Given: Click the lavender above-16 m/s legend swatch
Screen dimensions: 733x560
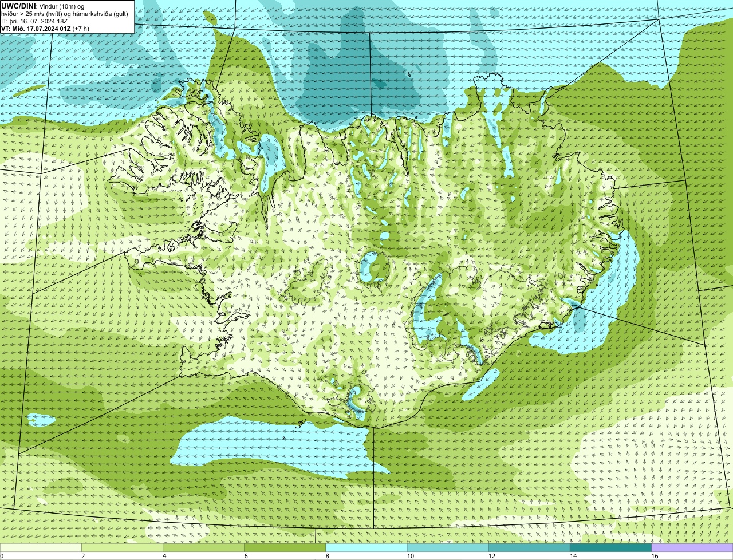Looking at the screenshot, I should click(x=692, y=547).
